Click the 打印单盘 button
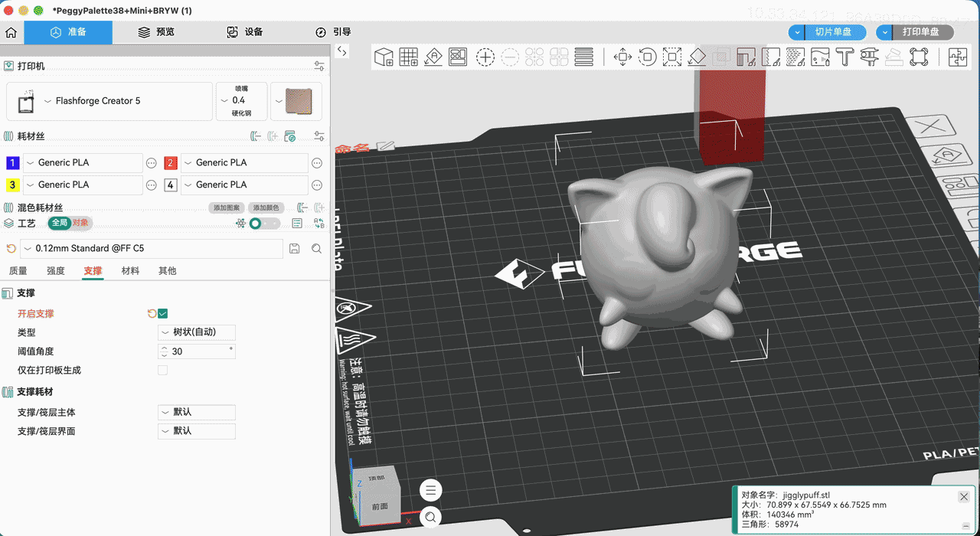Screen dimensions: 980x536 [x=923, y=32]
